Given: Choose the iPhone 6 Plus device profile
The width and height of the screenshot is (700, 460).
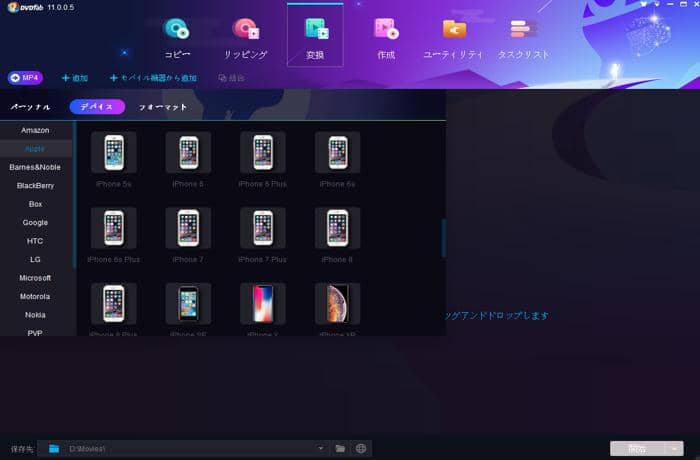Looking at the screenshot, I should [262, 159].
